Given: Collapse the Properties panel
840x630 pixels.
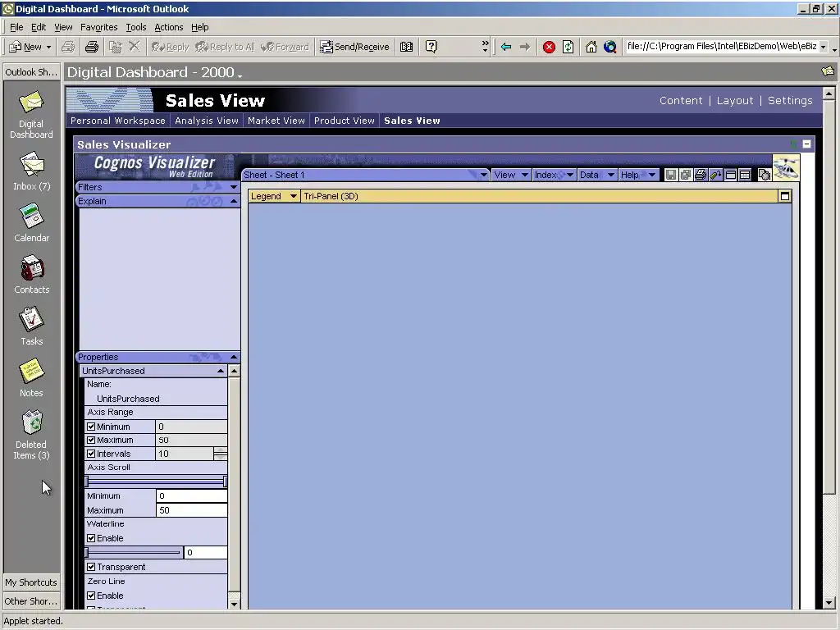Looking at the screenshot, I should (x=234, y=357).
